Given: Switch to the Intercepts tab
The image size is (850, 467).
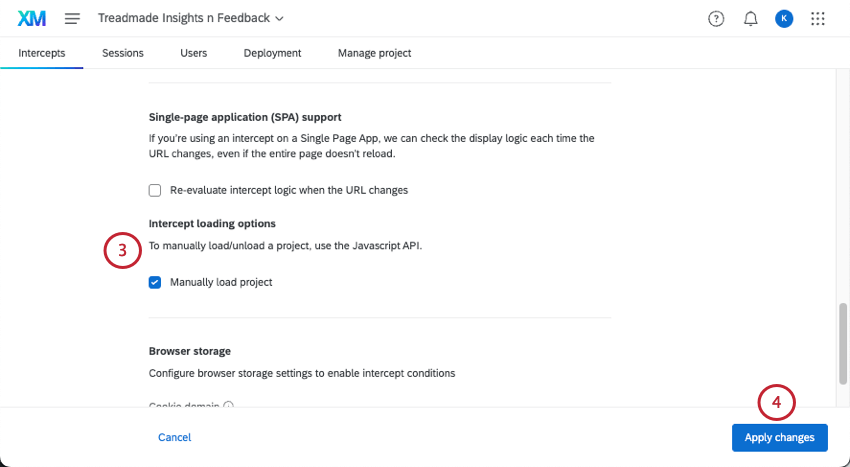Looking at the screenshot, I should point(41,53).
